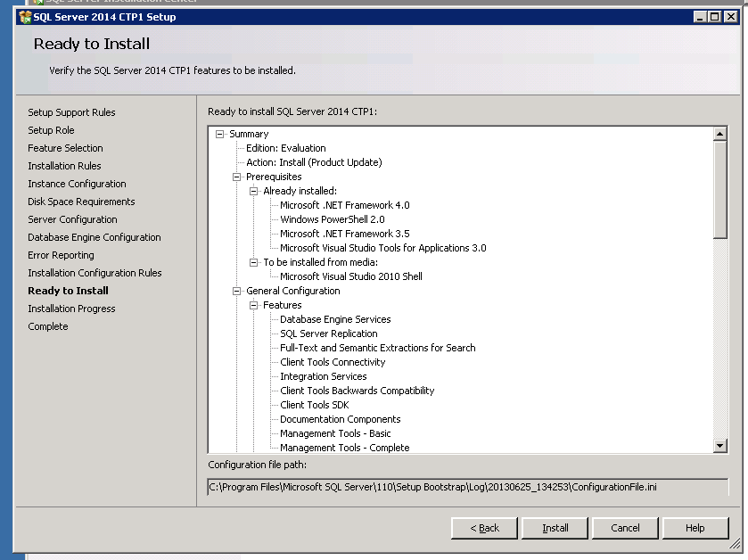
Task: Open Help for the setup wizard
Action: (695, 528)
